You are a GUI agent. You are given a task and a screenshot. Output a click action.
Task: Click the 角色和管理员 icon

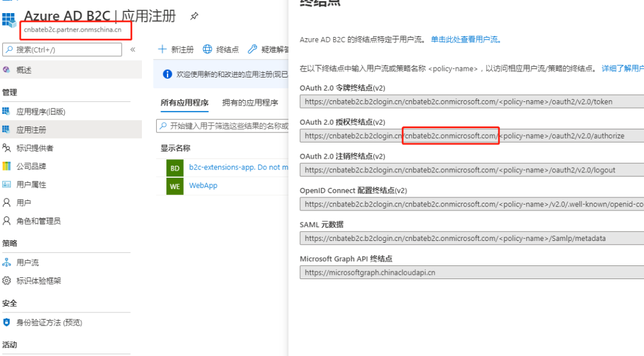[6, 221]
